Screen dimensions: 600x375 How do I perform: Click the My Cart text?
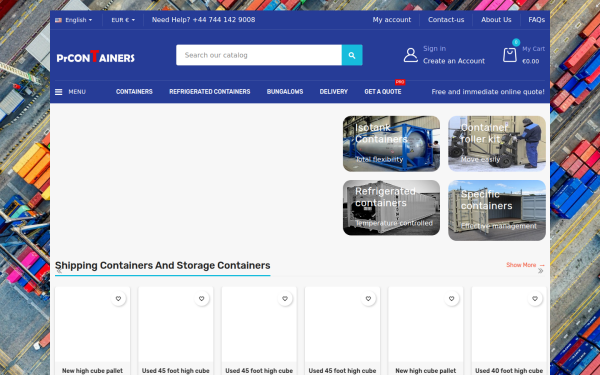tap(533, 49)
